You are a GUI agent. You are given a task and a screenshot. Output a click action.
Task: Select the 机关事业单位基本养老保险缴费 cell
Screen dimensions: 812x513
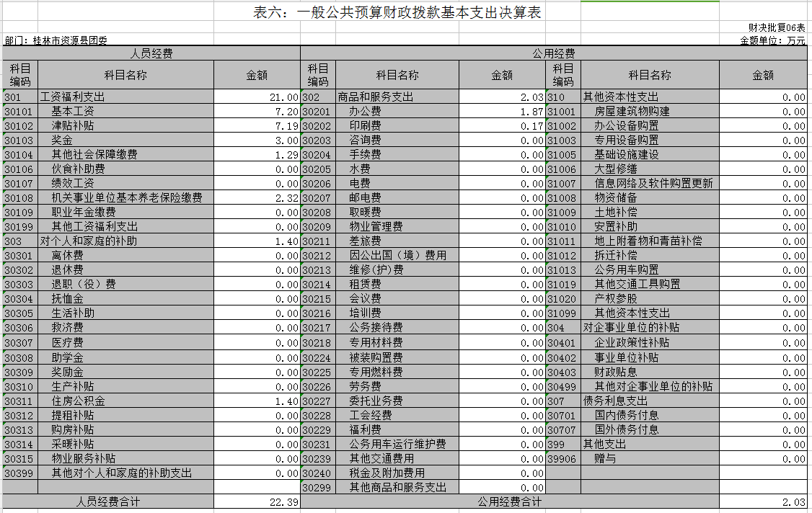(125, 198)
